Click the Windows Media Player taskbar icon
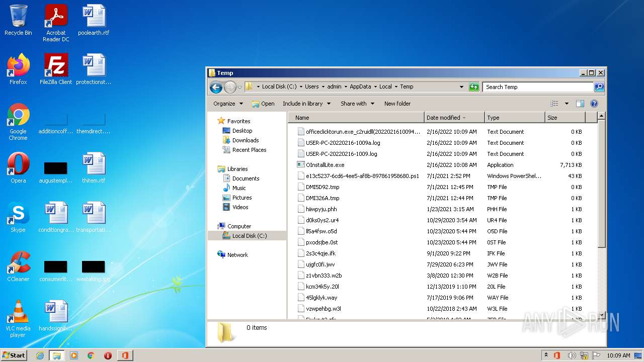This screenshot has height=362, width=644. coord(74,355)
